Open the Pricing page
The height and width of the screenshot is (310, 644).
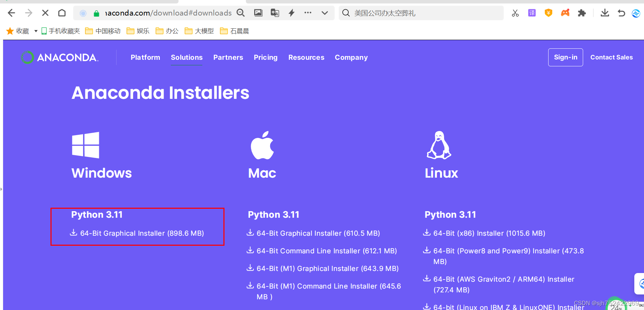(x=266, y=57)
